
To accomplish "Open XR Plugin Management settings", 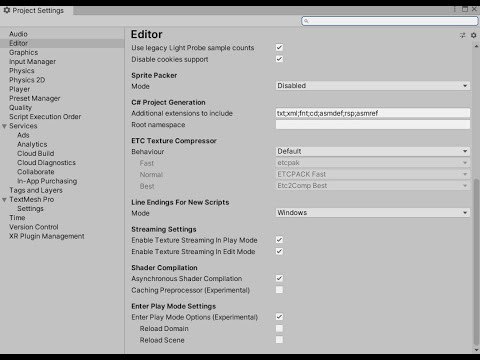I will (x=47, y=236).
